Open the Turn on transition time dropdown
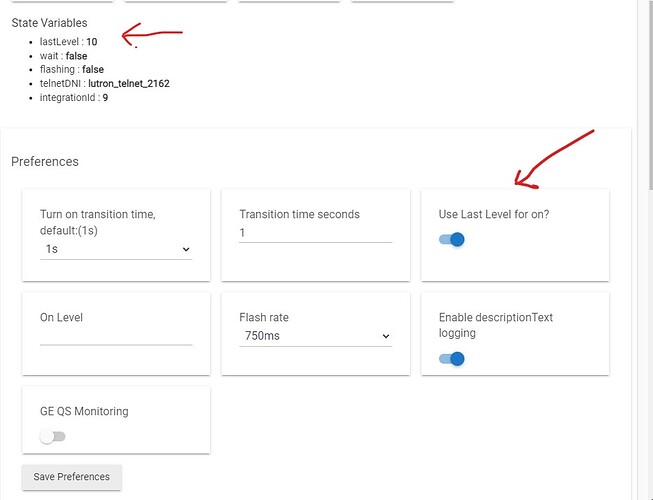Viewport: 653px width, 500px height. tap(115, 249)
